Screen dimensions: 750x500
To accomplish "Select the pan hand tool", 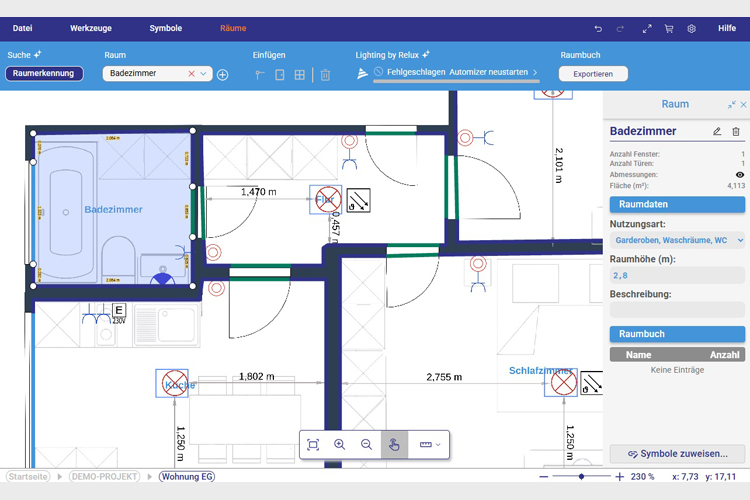I will point(394,445).
